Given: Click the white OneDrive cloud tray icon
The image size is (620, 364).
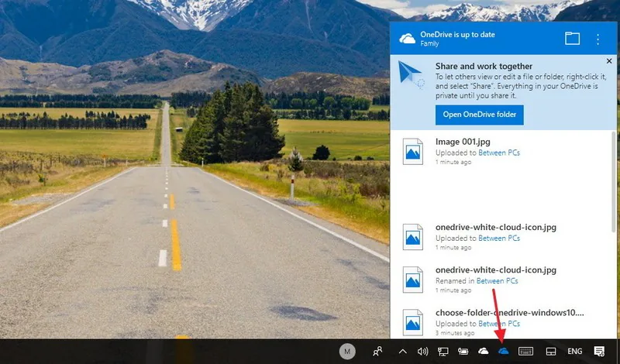Looking at the screenshot, I should click(483, 351).
